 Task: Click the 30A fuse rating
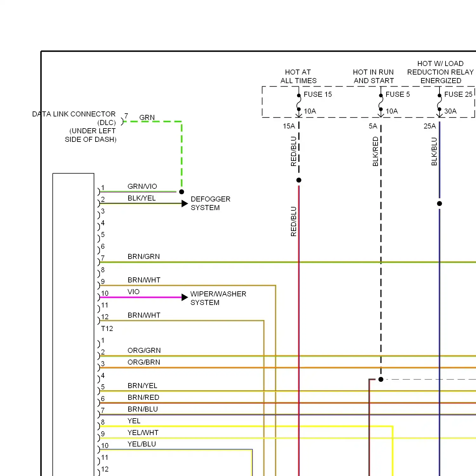click(x=450, y=111)
